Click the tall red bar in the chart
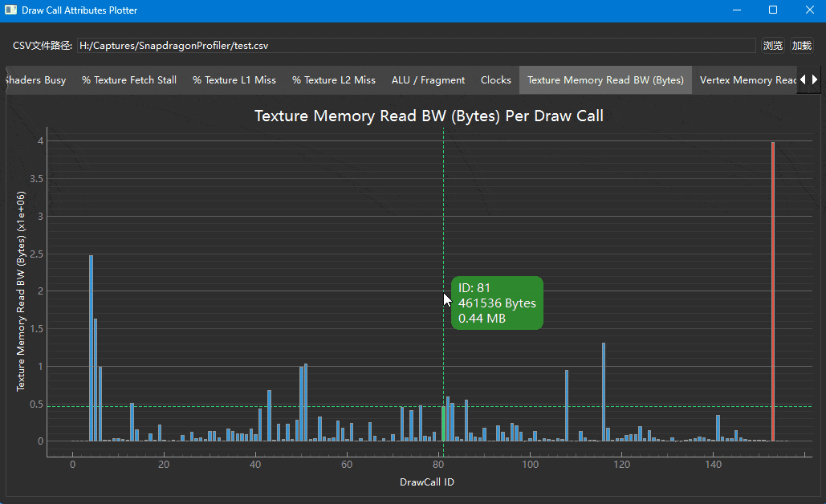Viewport: 826px width, 504px height. [773, 291]
